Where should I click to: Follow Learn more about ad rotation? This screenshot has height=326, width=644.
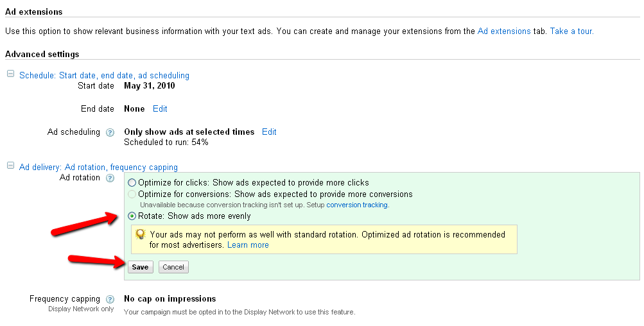[x=248, y=245]
